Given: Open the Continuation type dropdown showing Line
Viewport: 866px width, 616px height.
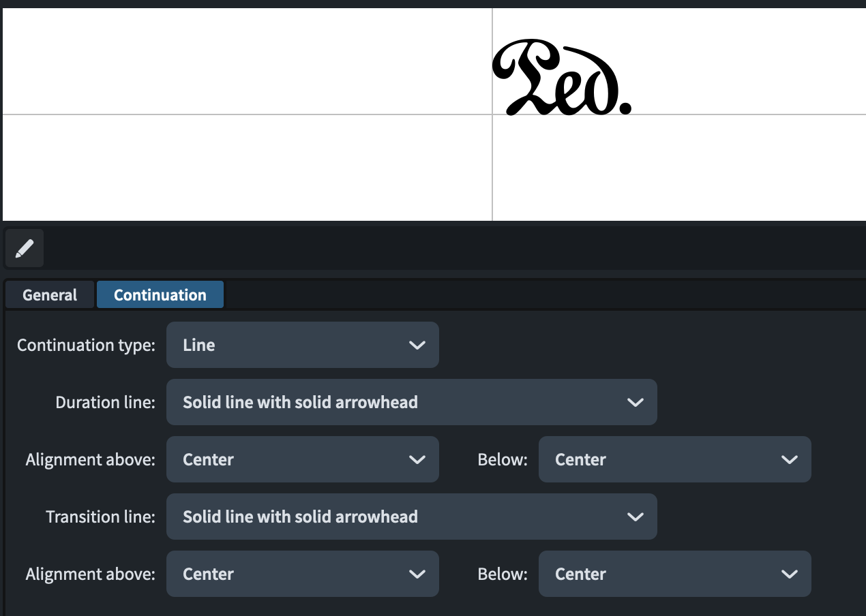Looking at the screenshot, I should pyautogui.click(x=301, y=345).
